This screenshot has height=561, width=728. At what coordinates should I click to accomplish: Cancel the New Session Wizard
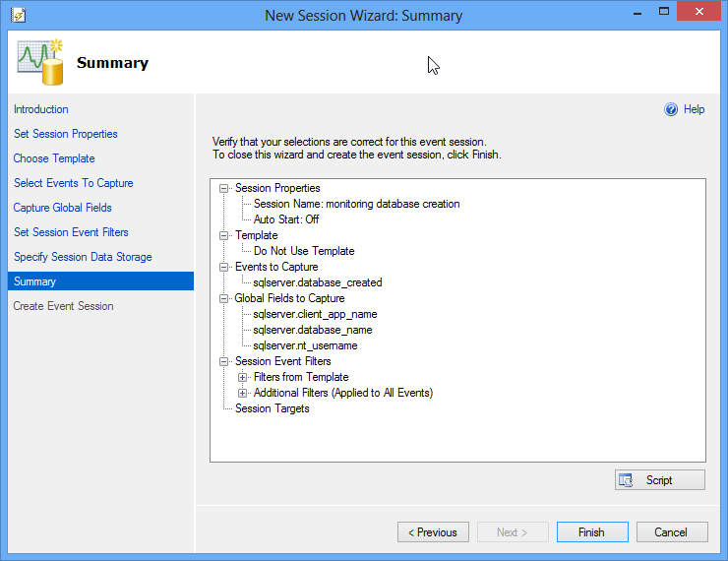(670, 532)
